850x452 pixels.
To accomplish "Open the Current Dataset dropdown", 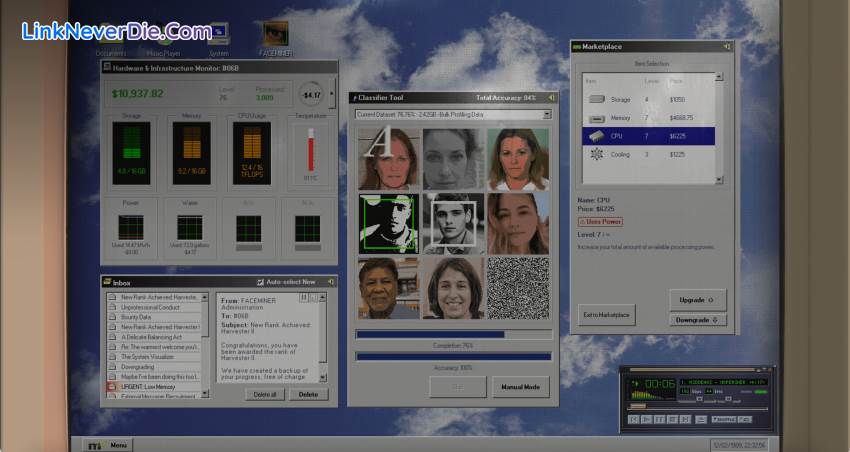I will pos(546,114).
